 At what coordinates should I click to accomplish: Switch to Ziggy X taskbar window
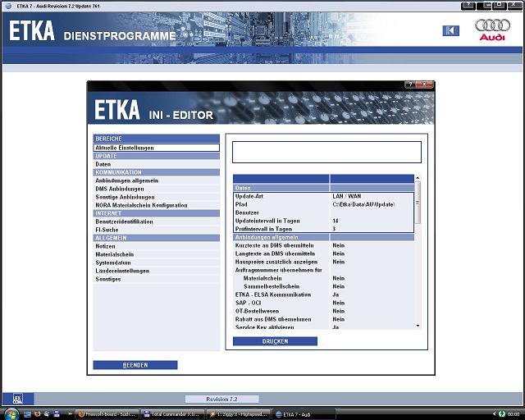tap(237, 414)
